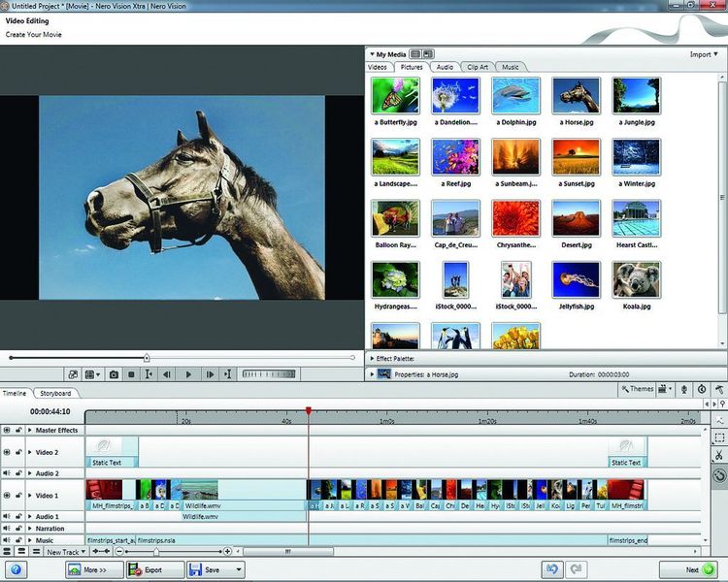Click the preview position slider handle

point(147,358)
